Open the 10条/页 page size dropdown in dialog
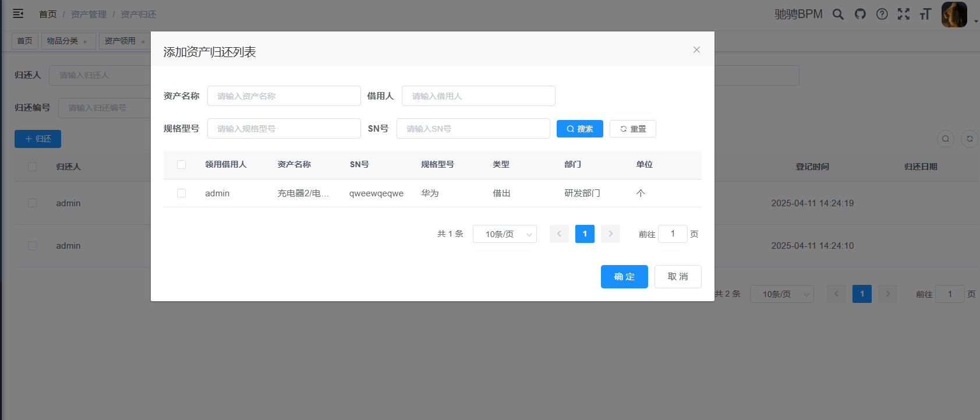This screenshot has height=420, width=980. coord(505,234)
